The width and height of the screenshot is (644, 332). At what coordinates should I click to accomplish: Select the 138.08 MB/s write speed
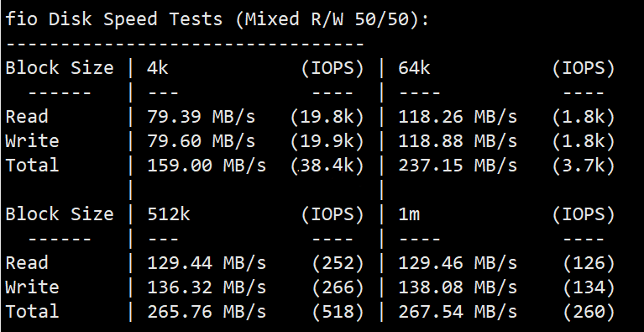coord(458,287)
